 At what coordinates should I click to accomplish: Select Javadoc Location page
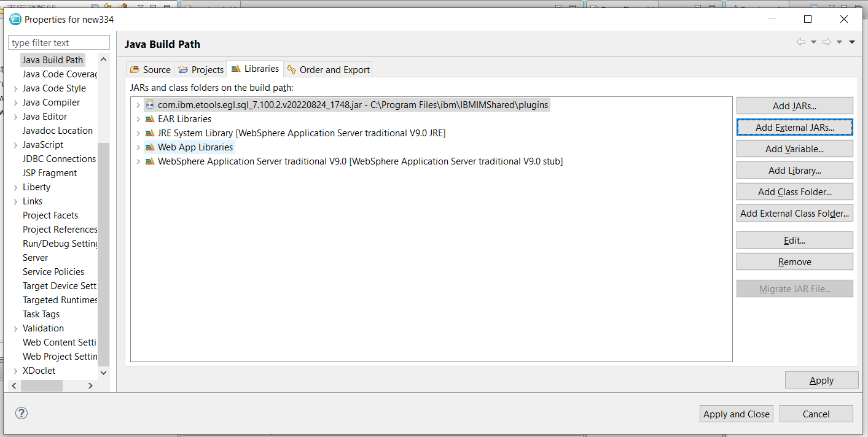[x=58, y=131]
